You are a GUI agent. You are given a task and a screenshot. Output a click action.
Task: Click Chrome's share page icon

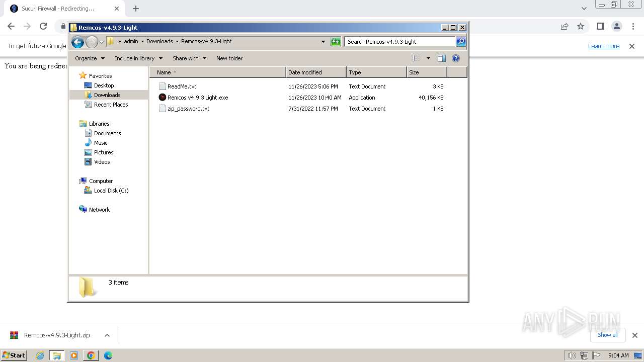[x=565, y=26]
